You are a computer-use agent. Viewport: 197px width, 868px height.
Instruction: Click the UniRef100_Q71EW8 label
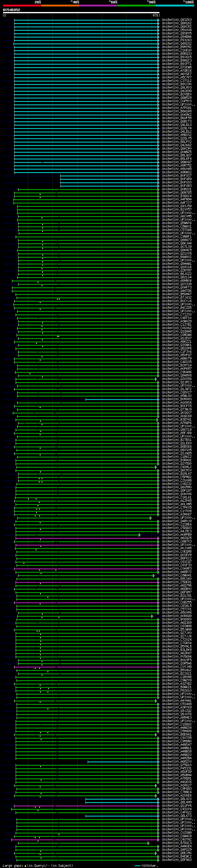point(177,67)
